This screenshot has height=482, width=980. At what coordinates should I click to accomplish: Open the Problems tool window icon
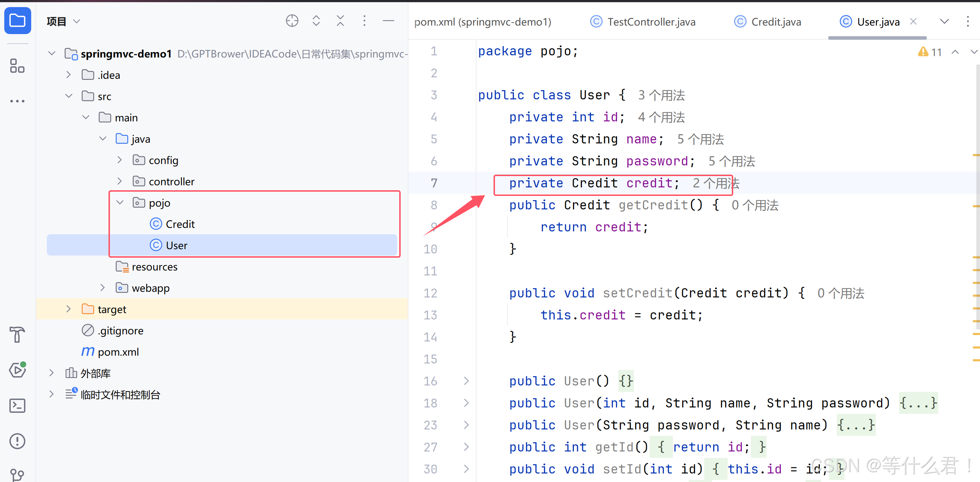[x=17, y=441]
